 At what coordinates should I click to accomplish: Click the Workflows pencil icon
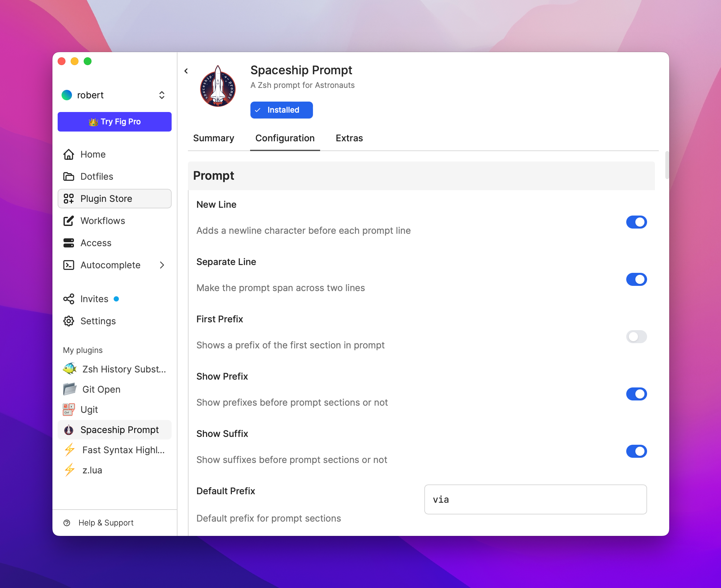(68, 221)
